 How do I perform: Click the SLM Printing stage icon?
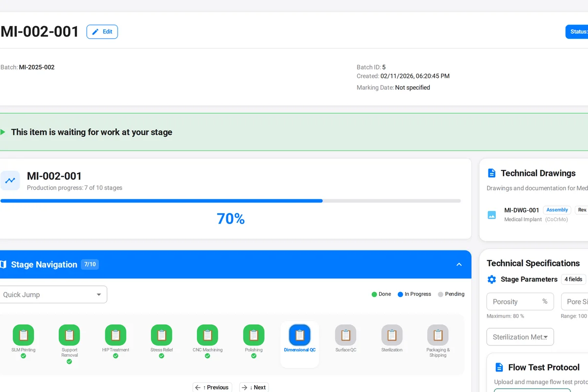point(23,335)
